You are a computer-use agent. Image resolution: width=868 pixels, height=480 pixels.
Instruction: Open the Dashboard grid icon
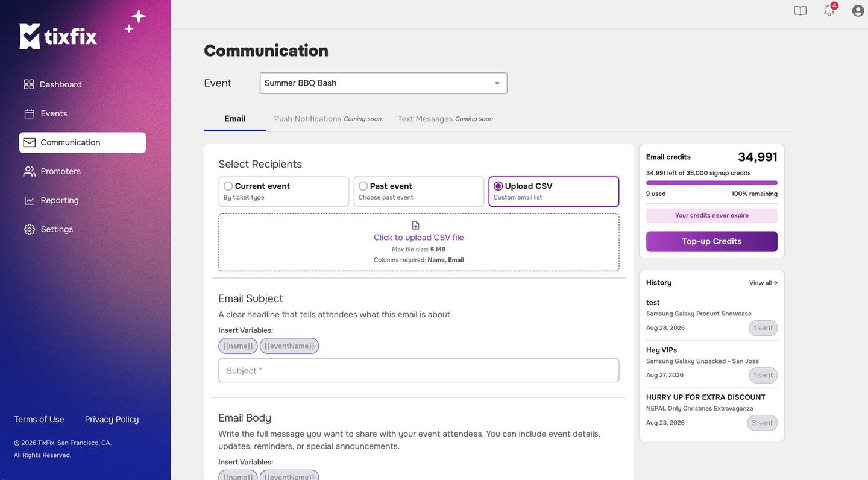point(29,84)
